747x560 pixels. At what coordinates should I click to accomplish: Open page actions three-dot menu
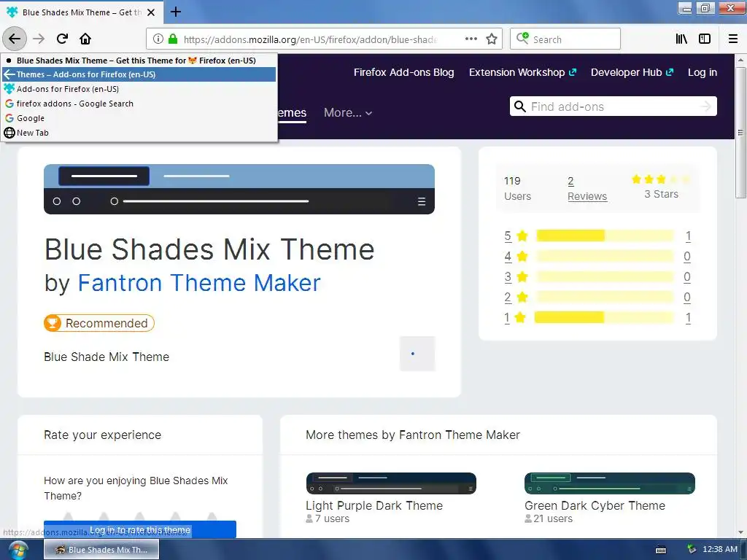471,39
